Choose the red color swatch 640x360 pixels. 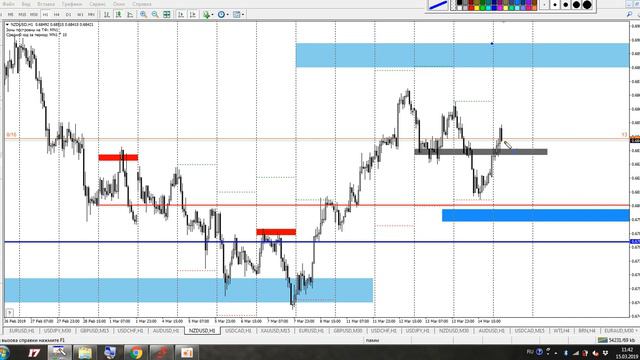click(471, 8)
